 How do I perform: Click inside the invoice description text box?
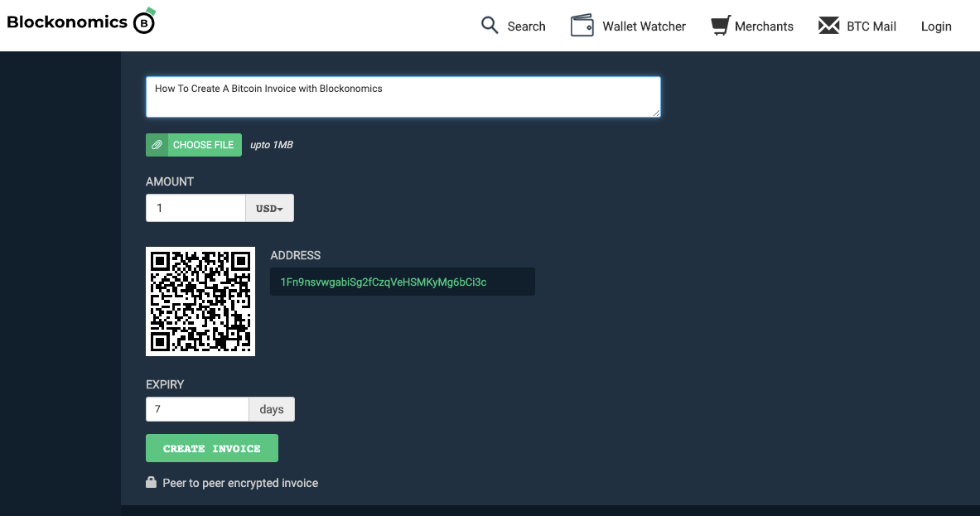pos(403,96)
